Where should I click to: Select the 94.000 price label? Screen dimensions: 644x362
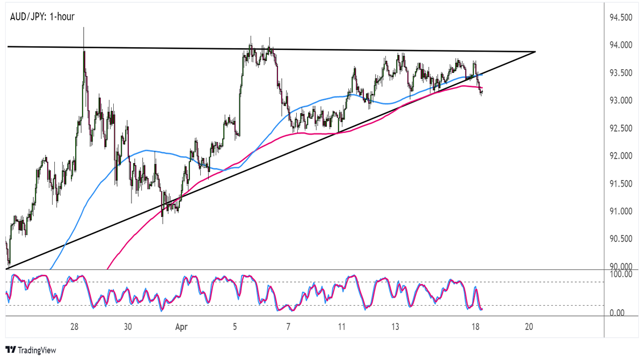click(x=620, y=45)
